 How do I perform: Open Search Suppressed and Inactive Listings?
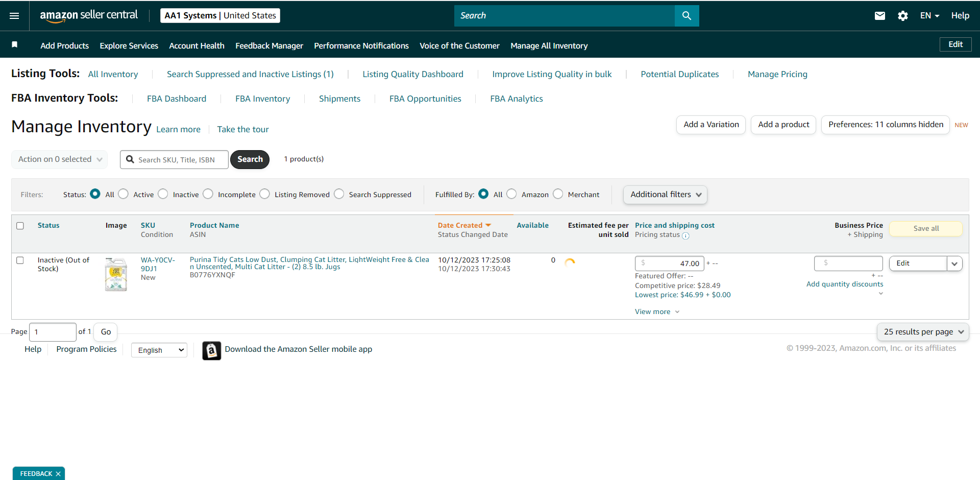pos(250,75)
